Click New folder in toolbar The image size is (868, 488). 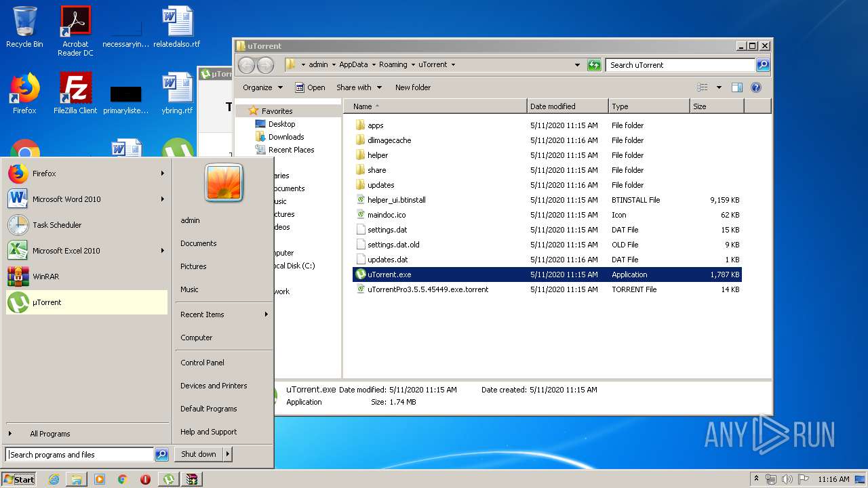pos(413,87)
